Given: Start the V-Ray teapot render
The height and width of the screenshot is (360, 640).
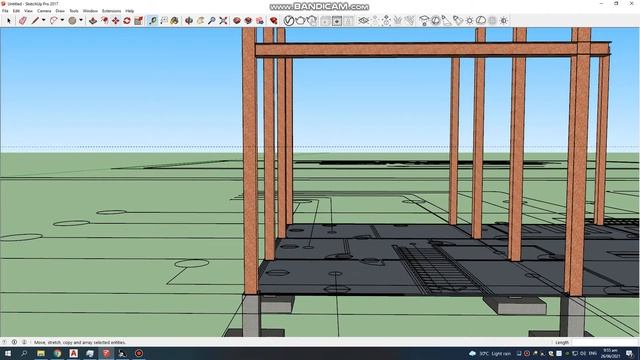Looking at the screenshot, I should pos(300,20).
